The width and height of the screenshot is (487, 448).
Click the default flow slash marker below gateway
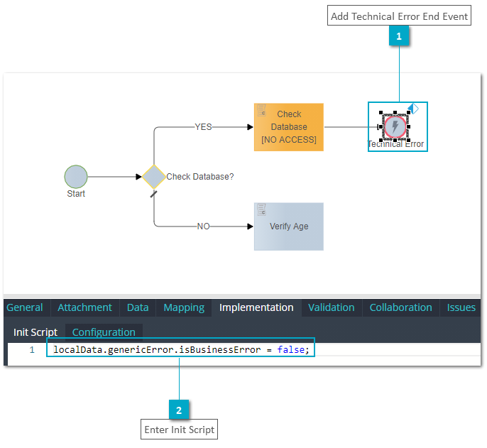[154, 194]
